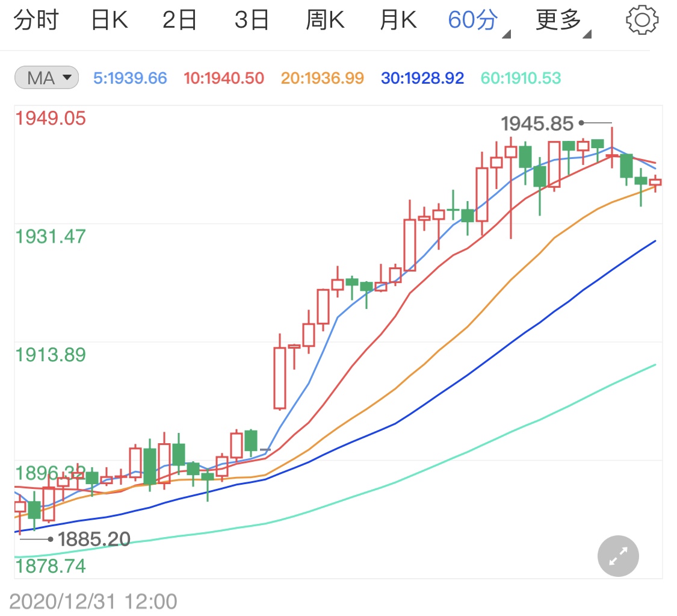Click the high price label 1945.85
The height and width of the screenshot is (616, 677).
[537, 123]
